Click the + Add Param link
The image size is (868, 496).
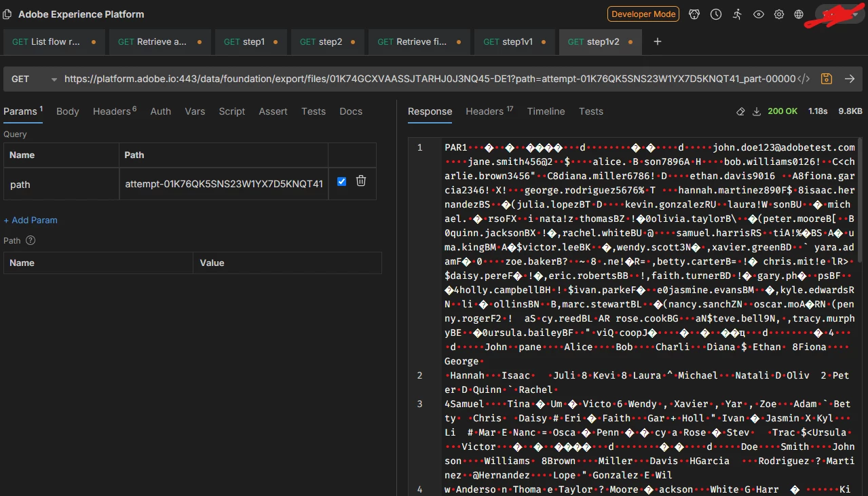(x=31, y=220)
